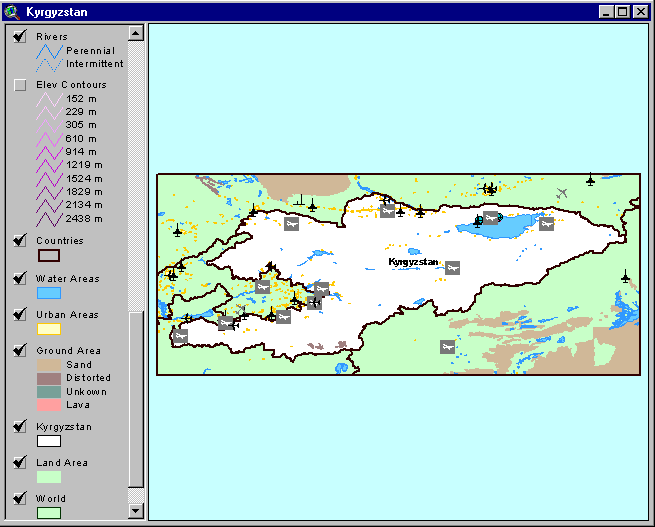Click the 152 m contour symbol

pyautogui.click(x=49, y=100)
